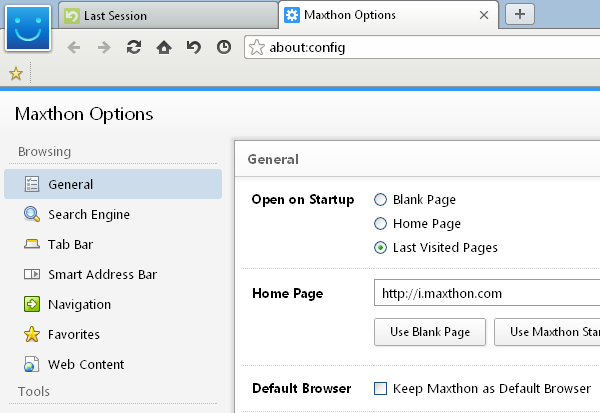Screen dimensions: 600x413
Task: Click the yellow Favorites star icon
Action: 32,334
